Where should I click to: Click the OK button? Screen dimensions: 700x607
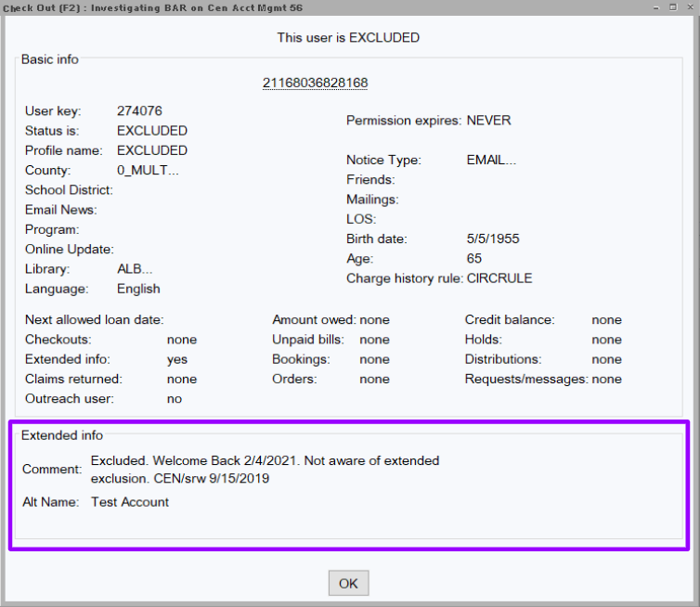point(348,584)
